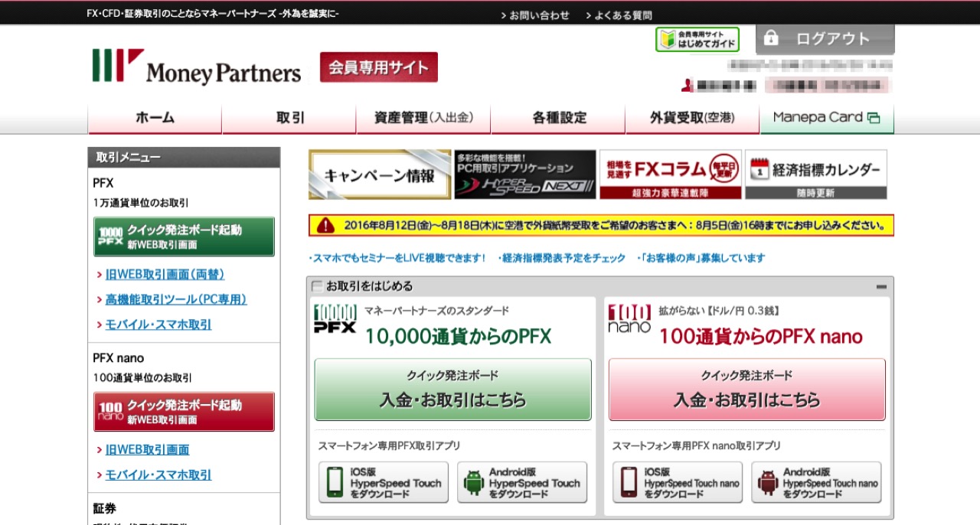The height and width of the screenshot is (525, 980).
Task: Click the 10000 PFX icon on sidebar green button
Action: (111, 236)
